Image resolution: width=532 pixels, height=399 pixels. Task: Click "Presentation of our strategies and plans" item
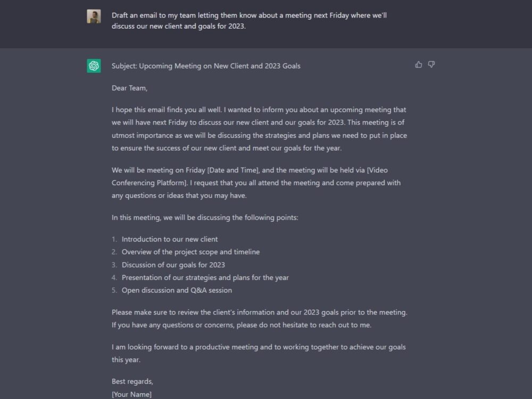pyautogui.click(x=205, y=278)
